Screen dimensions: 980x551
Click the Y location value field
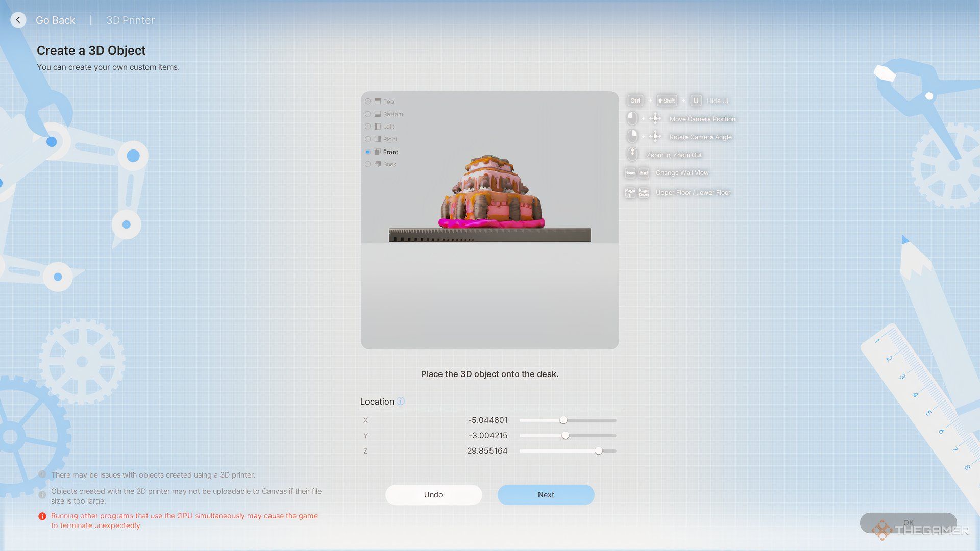[x=487, y=436]
